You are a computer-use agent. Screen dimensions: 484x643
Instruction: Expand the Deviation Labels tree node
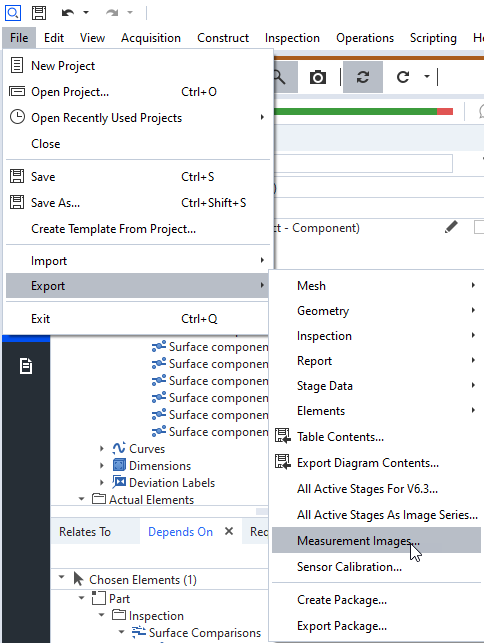[x=102, y=483]
